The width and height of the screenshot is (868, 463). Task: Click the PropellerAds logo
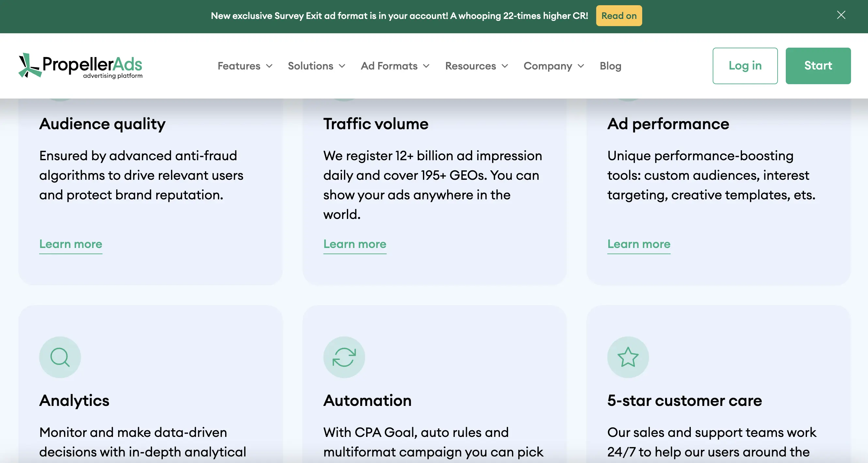pyautogui.click(x=81, y=66)
